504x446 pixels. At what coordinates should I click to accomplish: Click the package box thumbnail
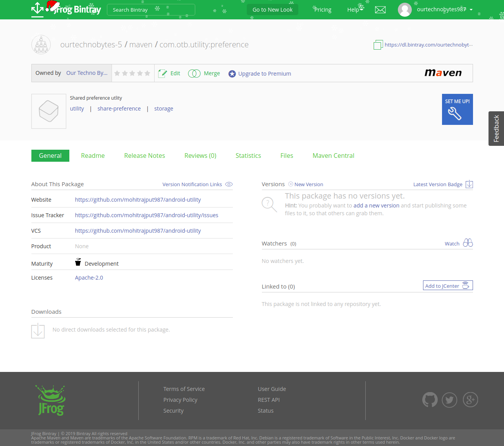[x=49, y=111]
